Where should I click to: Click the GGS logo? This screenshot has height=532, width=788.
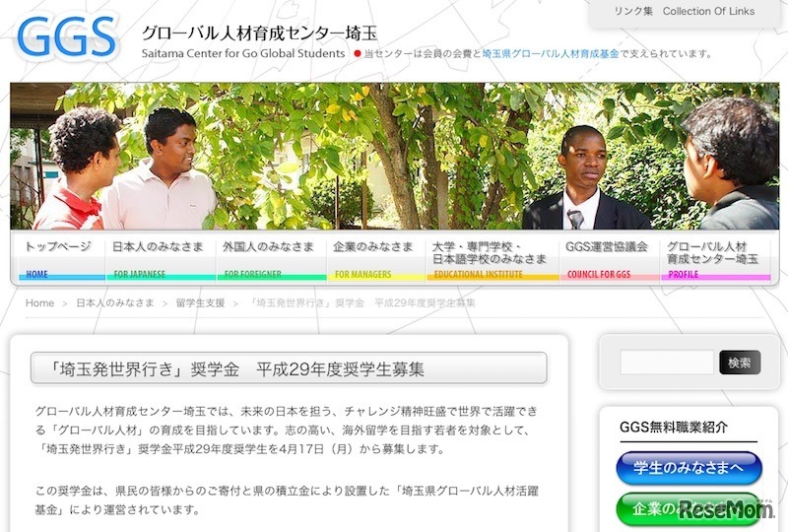pyautogui.click(x=67, y=36)
